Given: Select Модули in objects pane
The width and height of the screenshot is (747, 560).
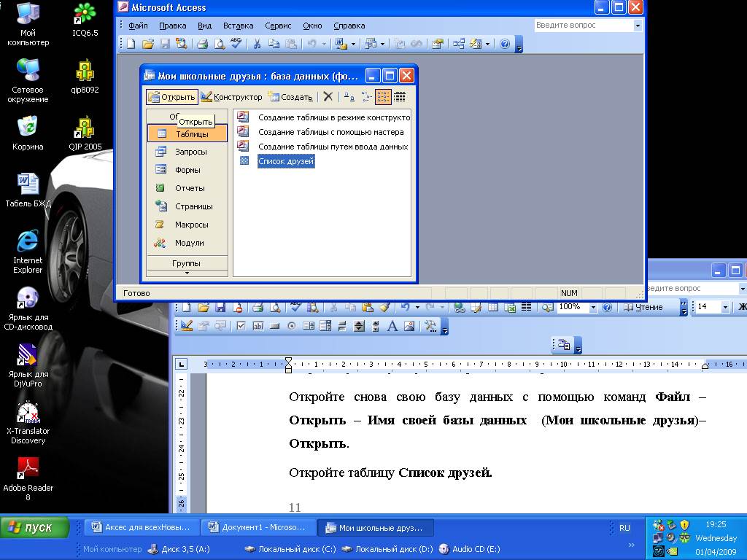Looking at the screenshot, I should coord(187,243).
